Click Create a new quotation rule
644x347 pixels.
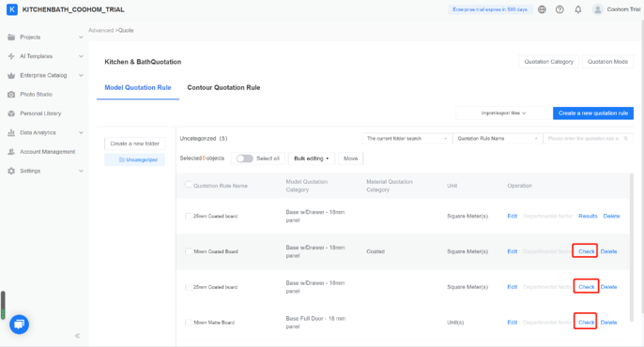point(593,113)
